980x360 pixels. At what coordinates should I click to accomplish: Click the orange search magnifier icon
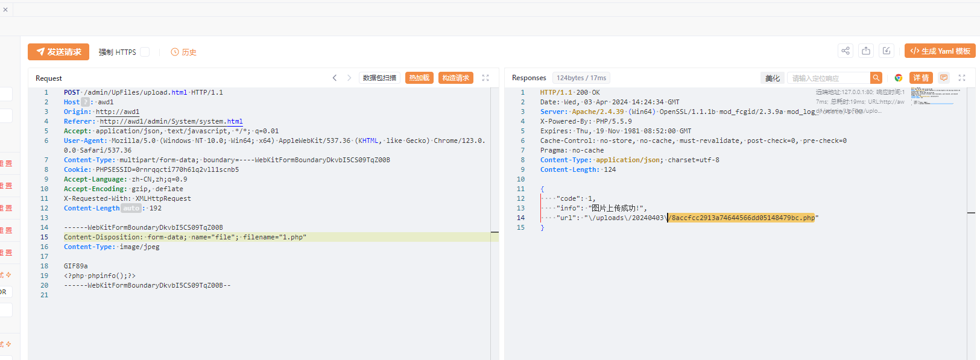pyautogui.click(x=876, y=78)
